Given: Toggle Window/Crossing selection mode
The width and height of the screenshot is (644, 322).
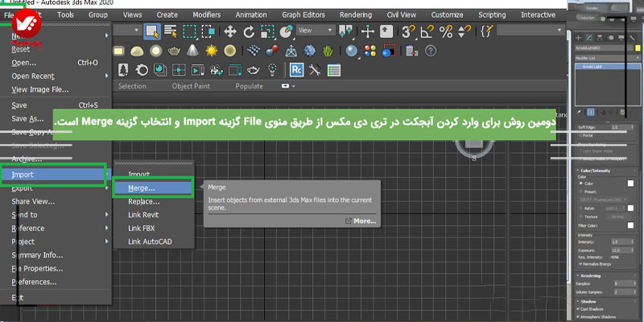Looking at the screenshot, I should (x=208, y=31).
